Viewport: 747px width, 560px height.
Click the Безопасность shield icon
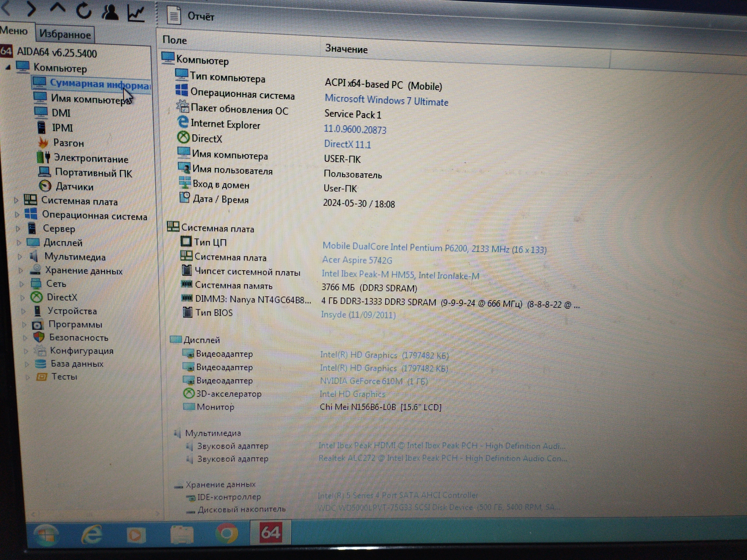(x=39, y=337)
